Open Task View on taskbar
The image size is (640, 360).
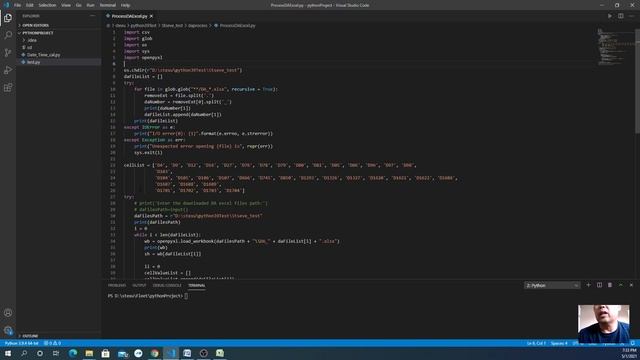[x=56, y=353]
